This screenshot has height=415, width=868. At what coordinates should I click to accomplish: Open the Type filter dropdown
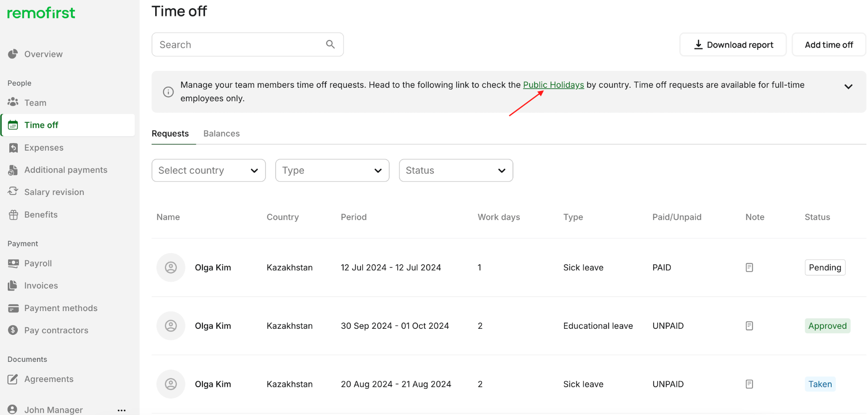point(332,170)
